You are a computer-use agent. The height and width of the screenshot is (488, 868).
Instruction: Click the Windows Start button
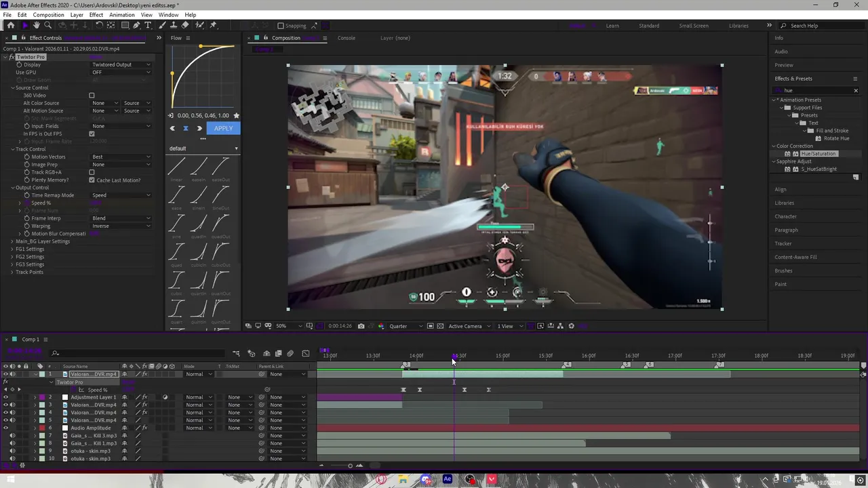[10, 480]
